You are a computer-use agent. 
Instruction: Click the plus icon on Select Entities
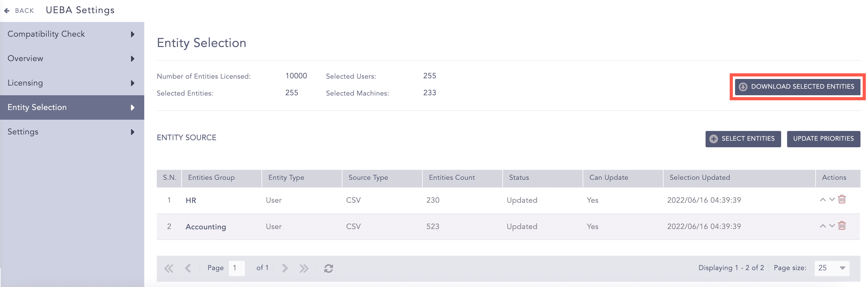click(x=714, y=139)
